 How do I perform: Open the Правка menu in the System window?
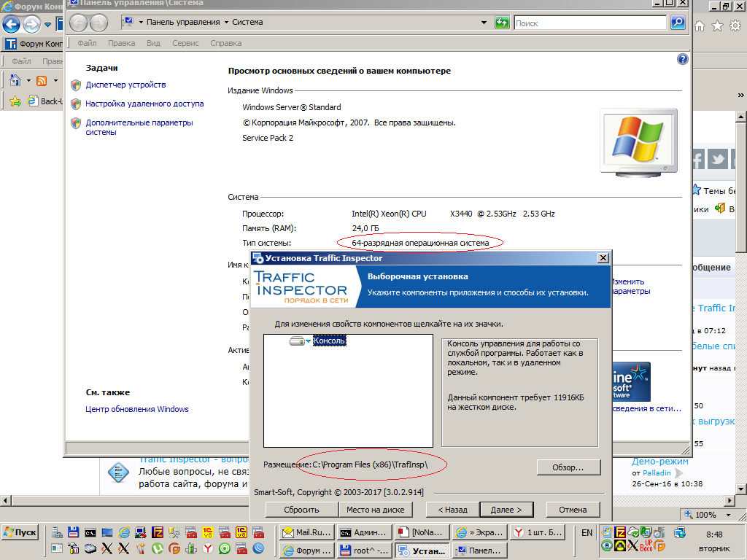pos(122,43)
